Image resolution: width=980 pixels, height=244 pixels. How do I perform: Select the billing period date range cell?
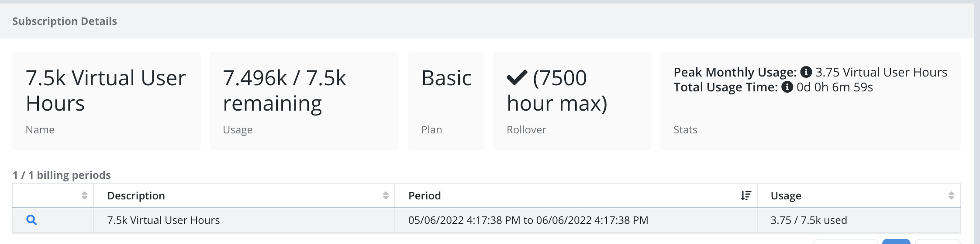click(x=576, y=220)
